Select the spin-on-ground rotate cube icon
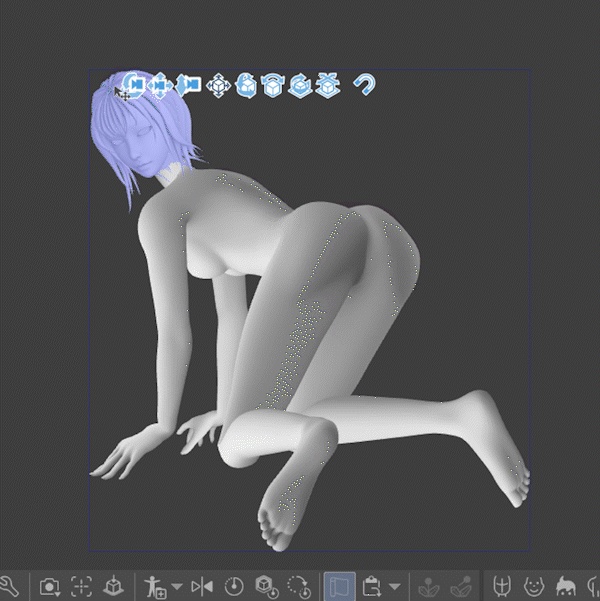Viewport: 600px width, 601px height. 300,85
